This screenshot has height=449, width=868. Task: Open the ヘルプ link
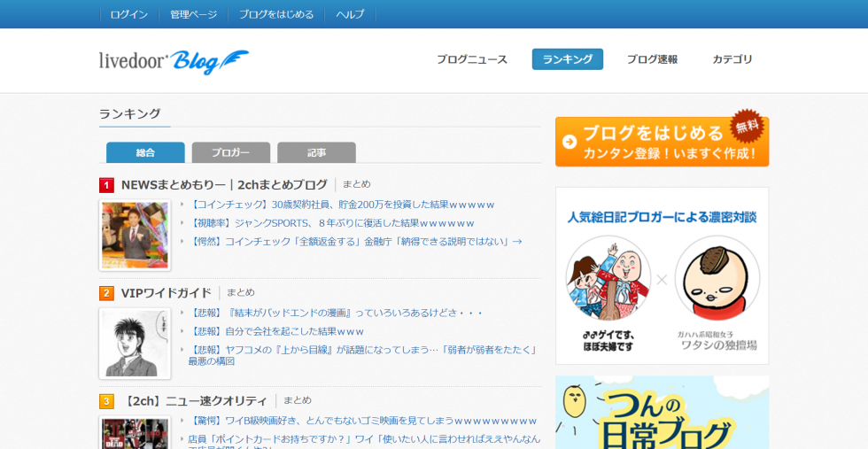click(x=350, y=14)
